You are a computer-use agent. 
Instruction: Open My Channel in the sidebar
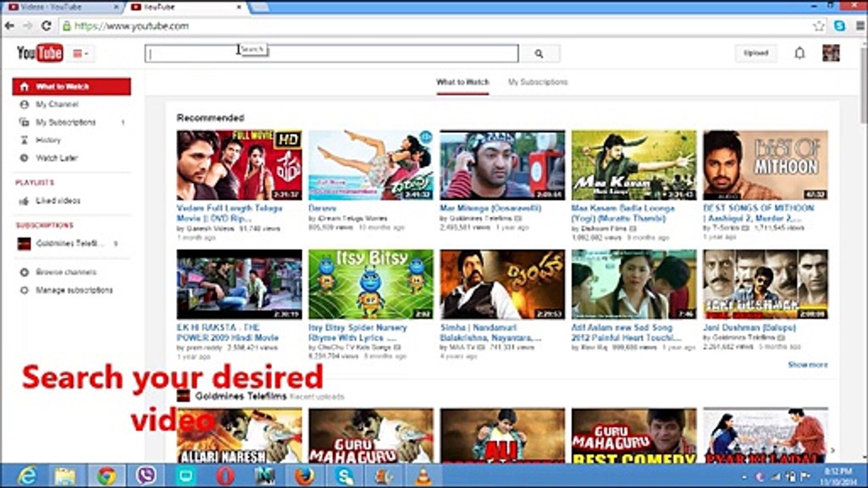pos(57,104)
